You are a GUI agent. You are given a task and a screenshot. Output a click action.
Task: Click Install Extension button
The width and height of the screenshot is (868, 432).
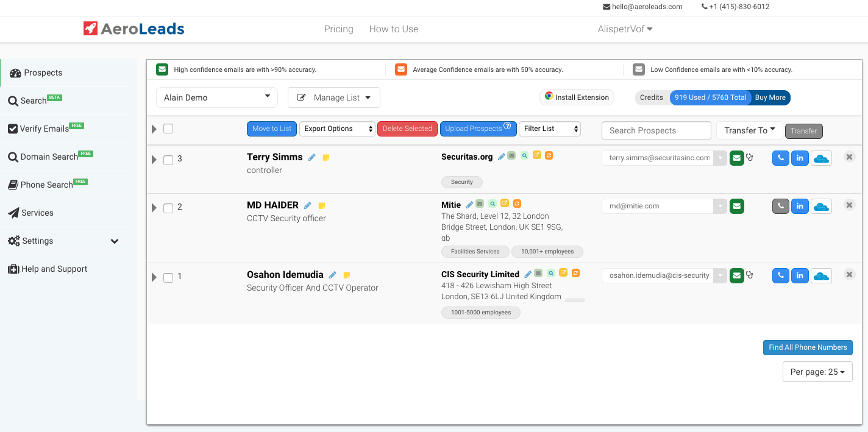pyautogui.click(x=577, y=97)
